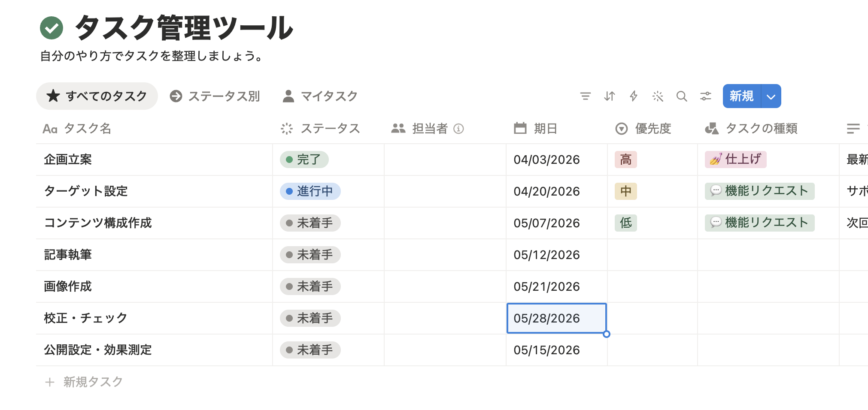Click the shapes icon of タスクの種類
The image size is (868, 410).
click(712, 128)
